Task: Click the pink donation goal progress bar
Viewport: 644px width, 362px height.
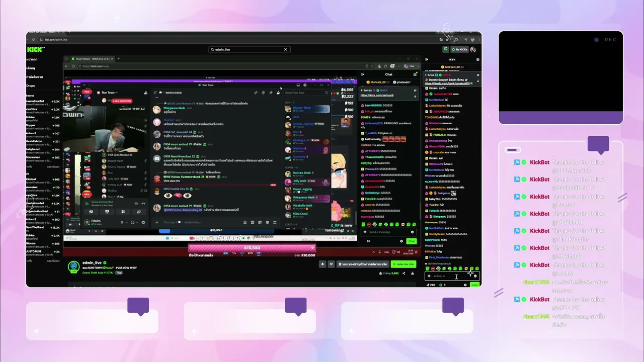Action: [x=252, y=248]
